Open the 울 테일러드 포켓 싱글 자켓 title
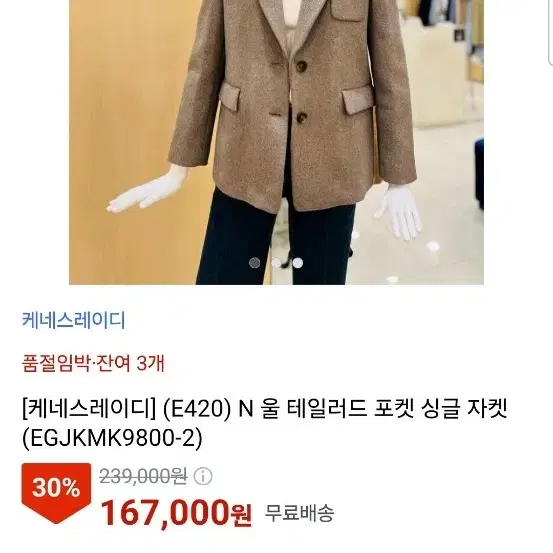Screen dimensions: 553x553 click(383, 409)
